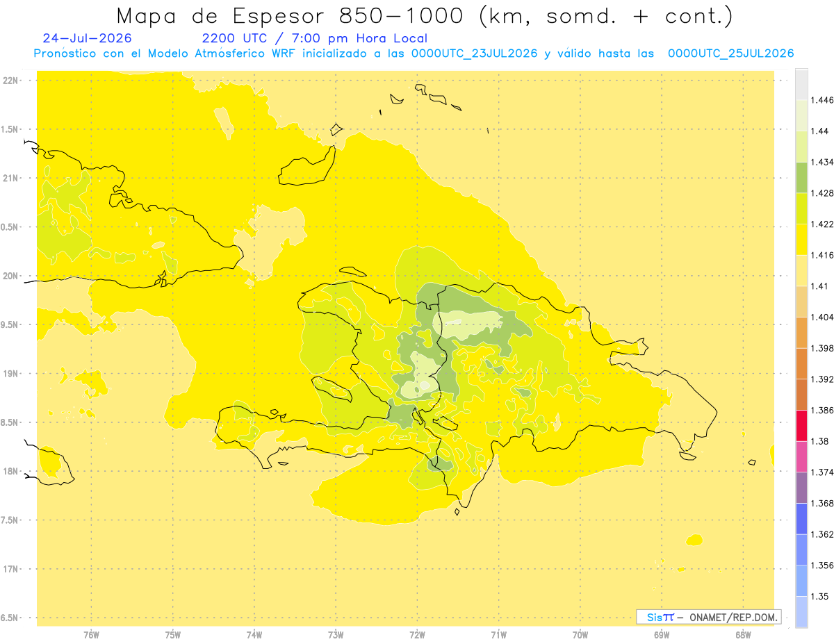
Task: Click the legend value '1.386'
Action: coord(822,411)
